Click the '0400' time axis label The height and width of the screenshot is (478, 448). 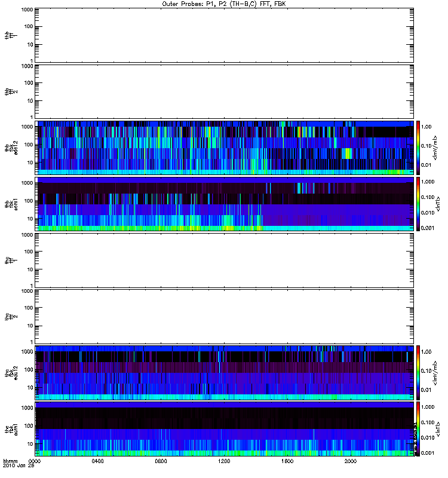[97, 461]
